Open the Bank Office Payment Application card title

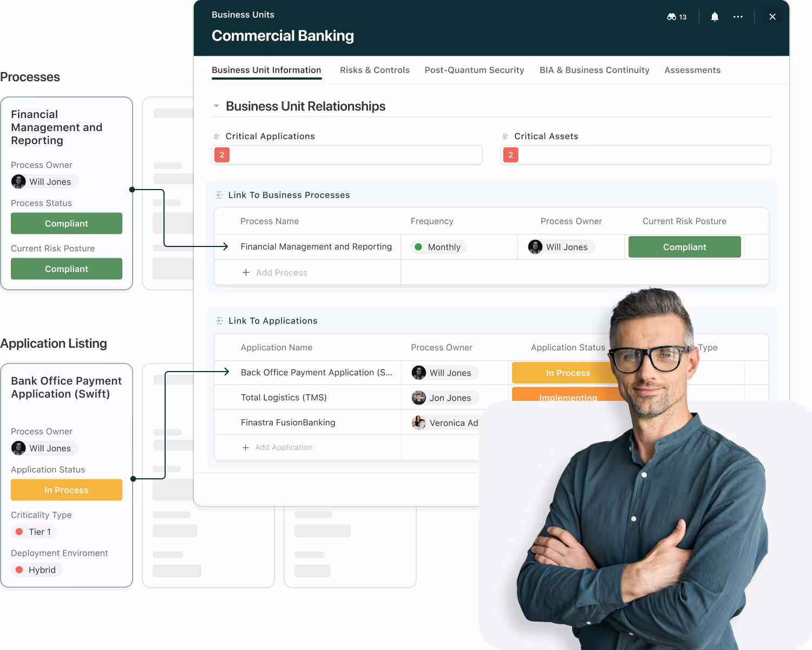click(66, 387)
